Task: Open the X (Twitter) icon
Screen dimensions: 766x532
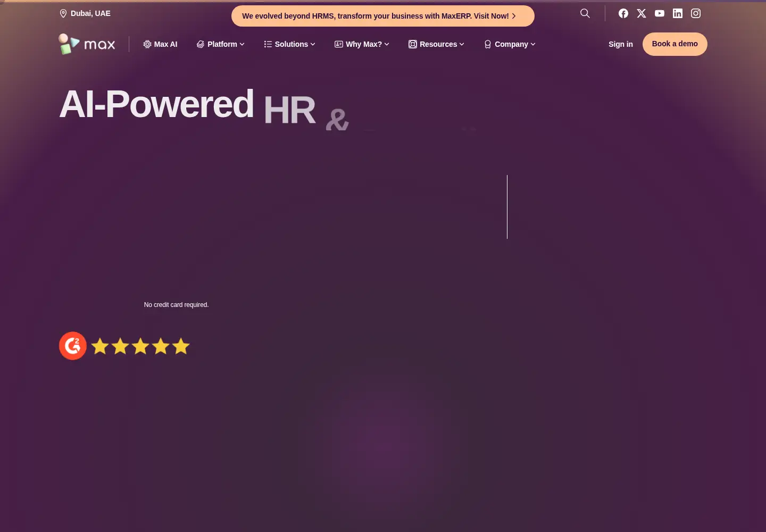Action: click(642, 13)
